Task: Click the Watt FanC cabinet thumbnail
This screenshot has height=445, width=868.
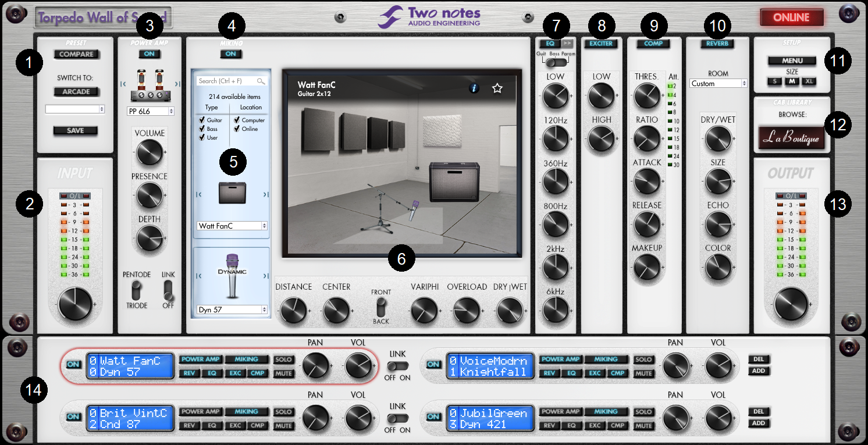Action: tap(232, 192)
